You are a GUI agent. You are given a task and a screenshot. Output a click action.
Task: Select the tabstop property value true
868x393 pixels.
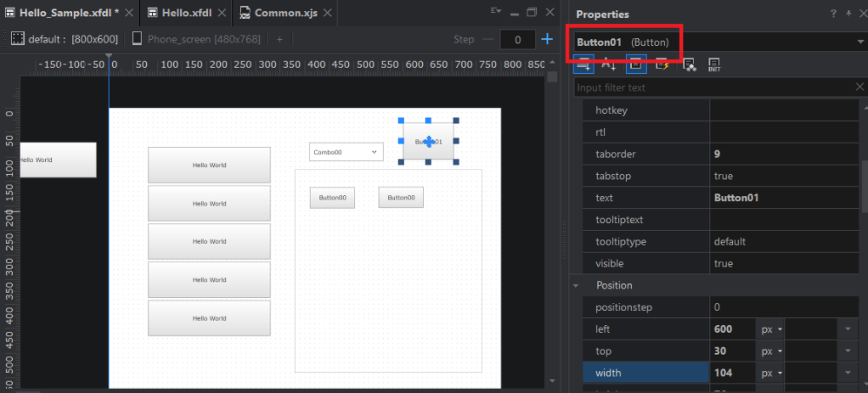[785, 176]
